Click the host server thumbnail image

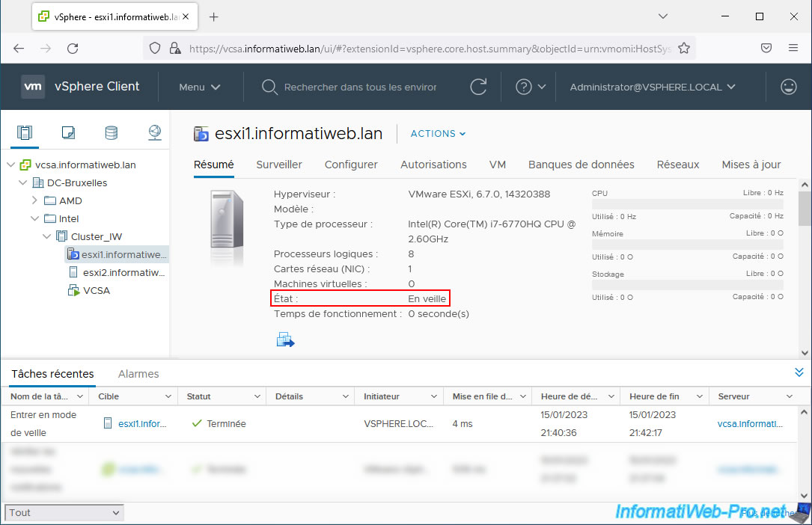pos(227,220)
